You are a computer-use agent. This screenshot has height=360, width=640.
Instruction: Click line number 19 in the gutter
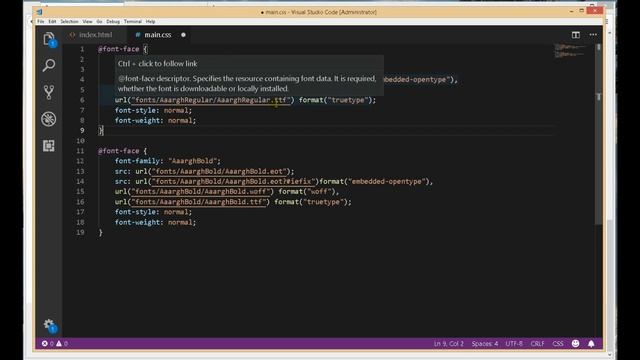[80, 233]
